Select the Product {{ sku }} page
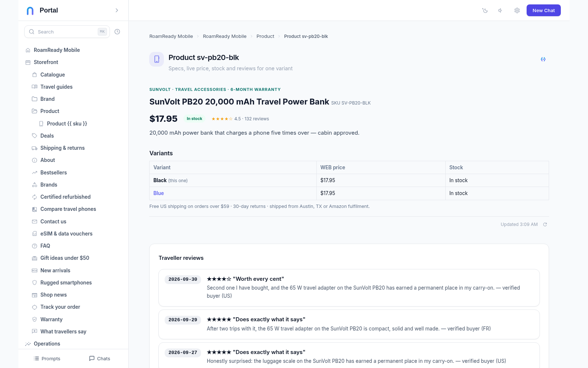This screenshot has width=588, height=368. (67, 124)
